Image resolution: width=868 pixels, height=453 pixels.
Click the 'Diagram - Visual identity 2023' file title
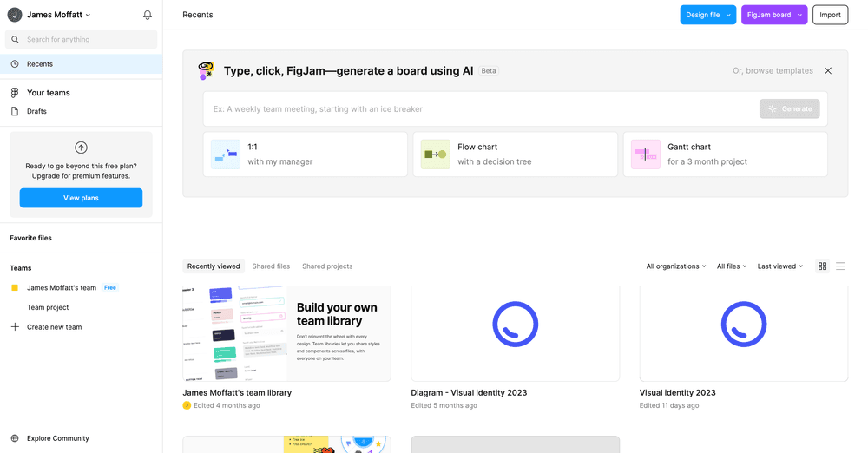(469, 392)
